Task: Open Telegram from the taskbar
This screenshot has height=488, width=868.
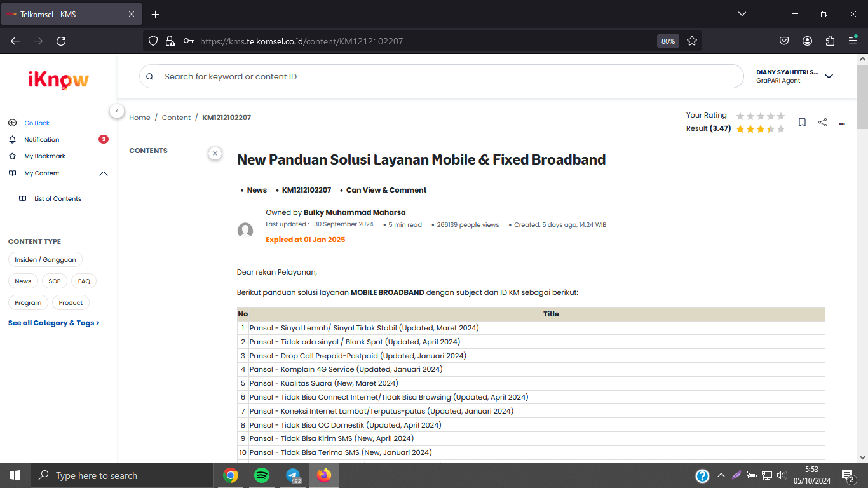Action: pyautogui.click(x=292, y=475)
